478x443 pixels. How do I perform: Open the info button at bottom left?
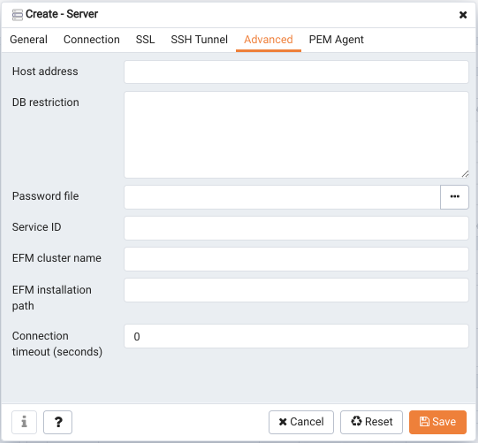tap(24, 422)
